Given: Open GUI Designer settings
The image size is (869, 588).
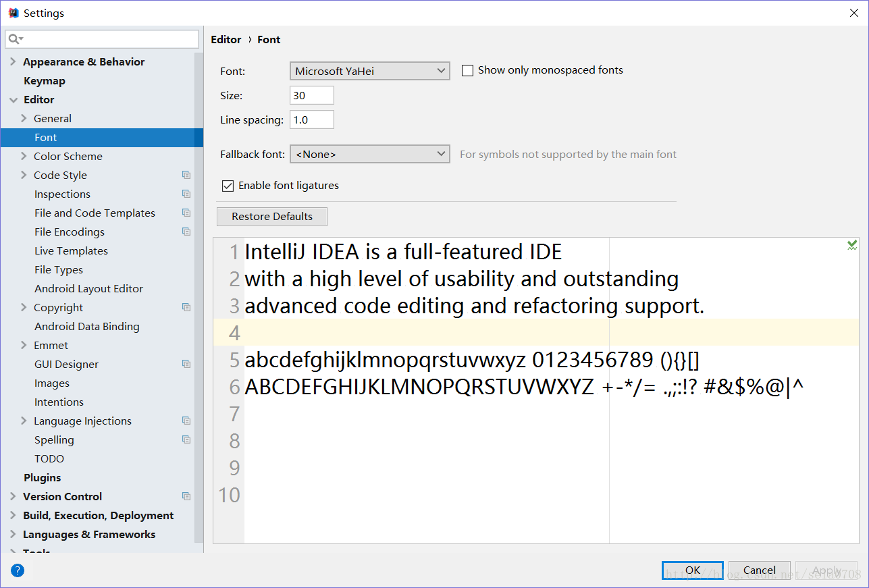Looking at the screenshot, I should pyautogui.click(x=66, y=364).
